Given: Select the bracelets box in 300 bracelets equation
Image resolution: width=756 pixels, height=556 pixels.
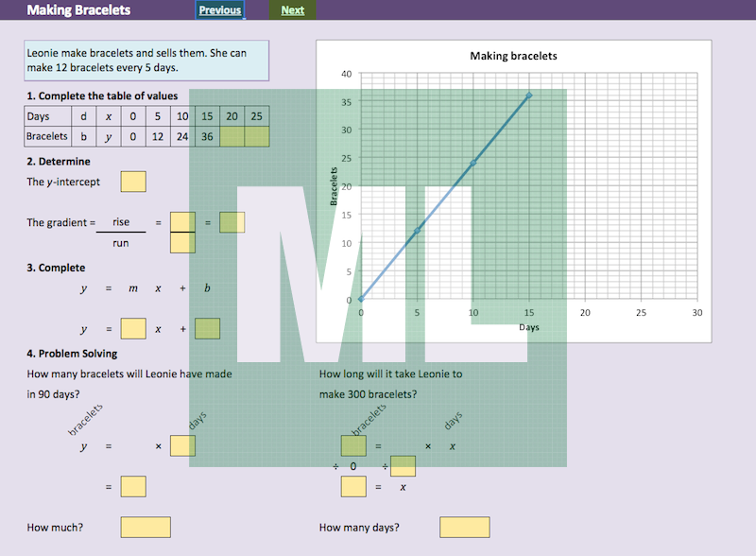Looking at the screenshot, I should point(353,445).
